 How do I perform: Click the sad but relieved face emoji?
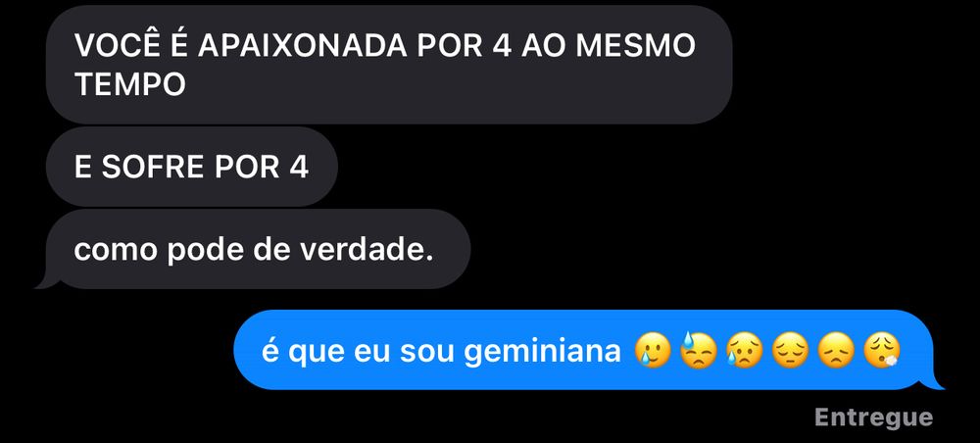(x=744, y=351)
